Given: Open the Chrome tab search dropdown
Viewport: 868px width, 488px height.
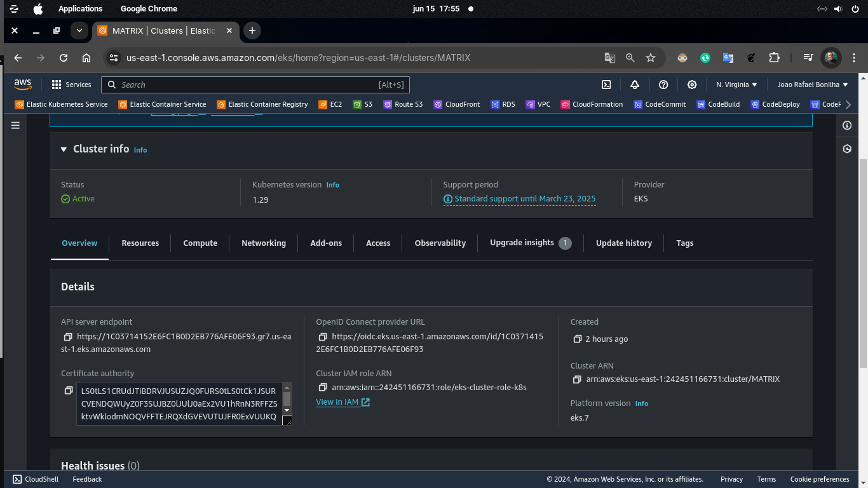Looking at the screenshot, I should (x=79, y=30).
